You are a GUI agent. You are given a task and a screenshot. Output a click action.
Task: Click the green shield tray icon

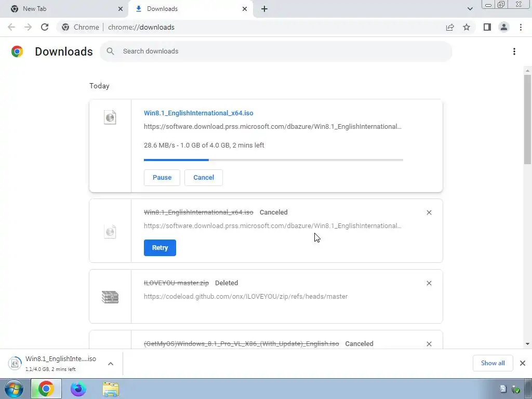coord(516,389)
